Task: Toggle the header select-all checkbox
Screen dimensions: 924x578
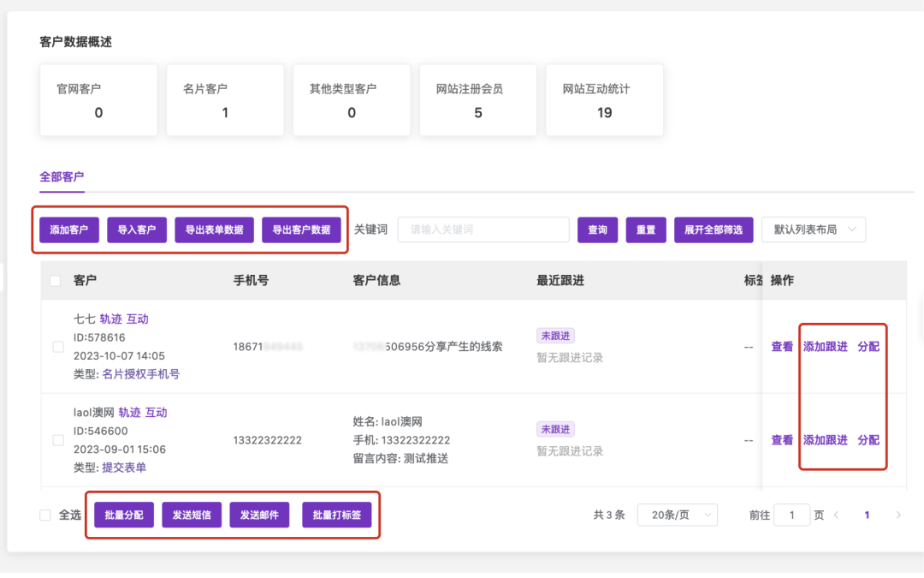Action: pos(56,281)
